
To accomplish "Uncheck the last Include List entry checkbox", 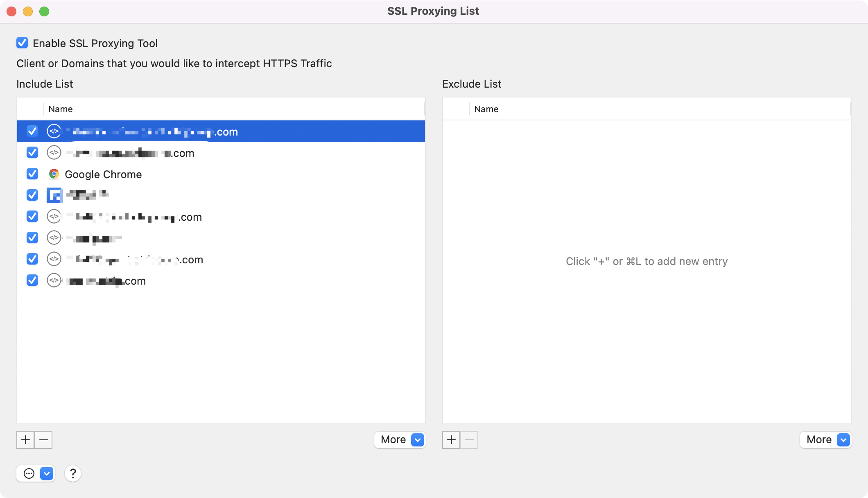I will (32, 281).
